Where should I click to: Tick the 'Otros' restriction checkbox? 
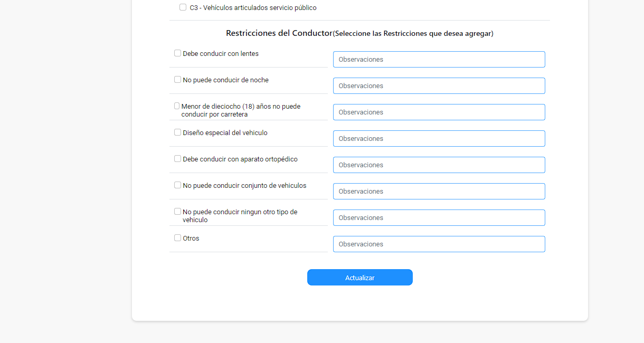177,238
